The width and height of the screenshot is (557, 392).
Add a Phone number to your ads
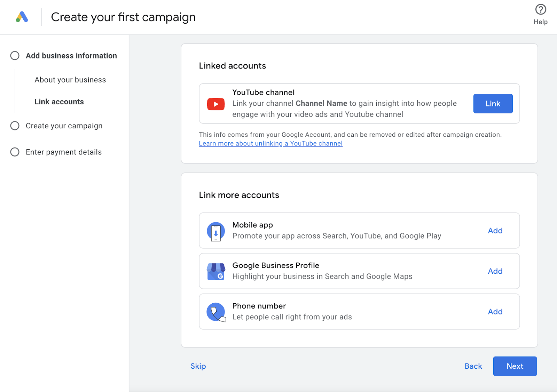[495, 312]
